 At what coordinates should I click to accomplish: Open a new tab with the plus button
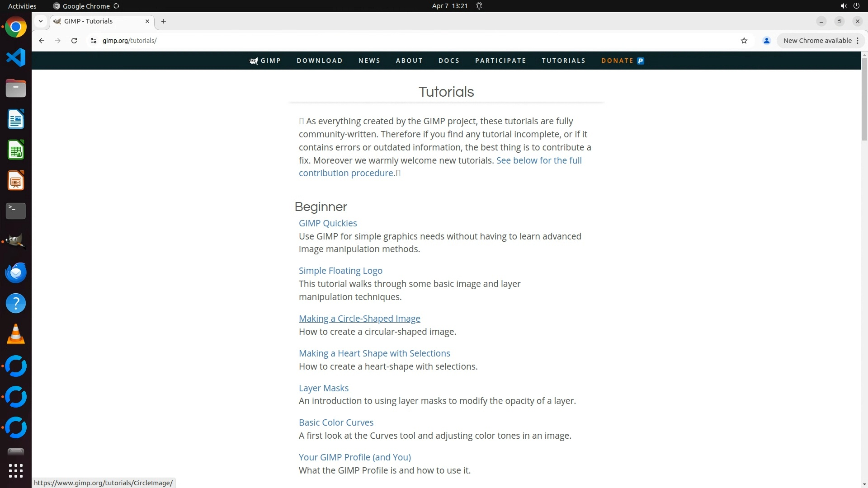164,21
